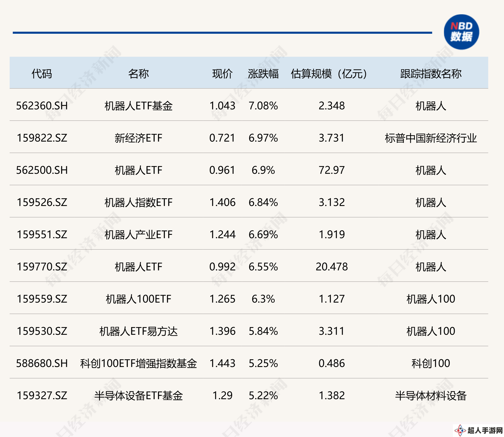Click the change value 5.25%
Screen dimensions: 504x437
tap(263, 363)
